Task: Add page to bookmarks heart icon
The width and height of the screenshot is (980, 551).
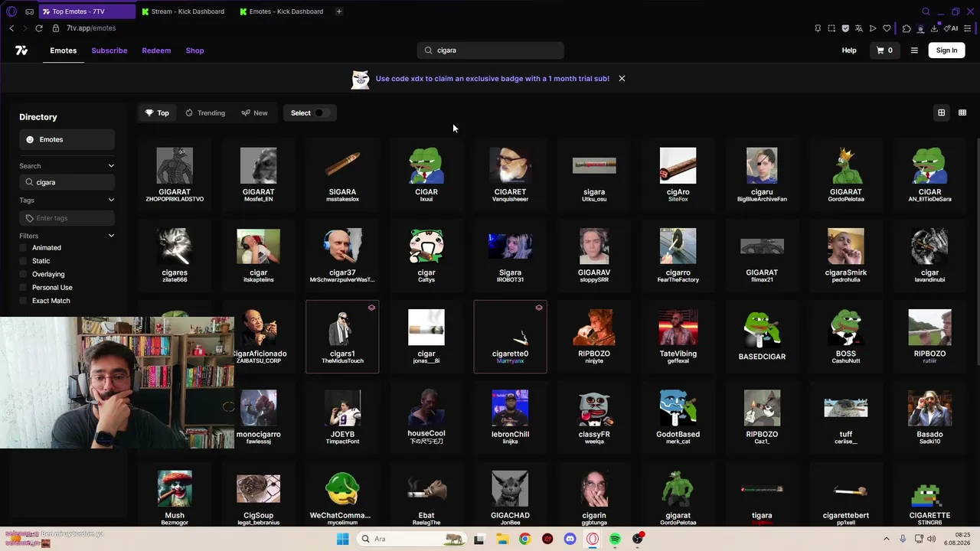Action: click(887, 28)
